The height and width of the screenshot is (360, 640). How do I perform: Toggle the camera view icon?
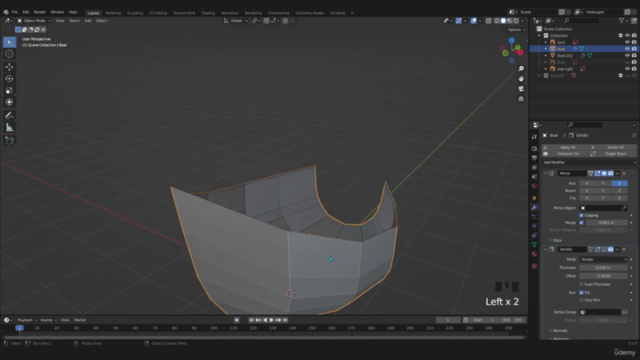[521, 89]
